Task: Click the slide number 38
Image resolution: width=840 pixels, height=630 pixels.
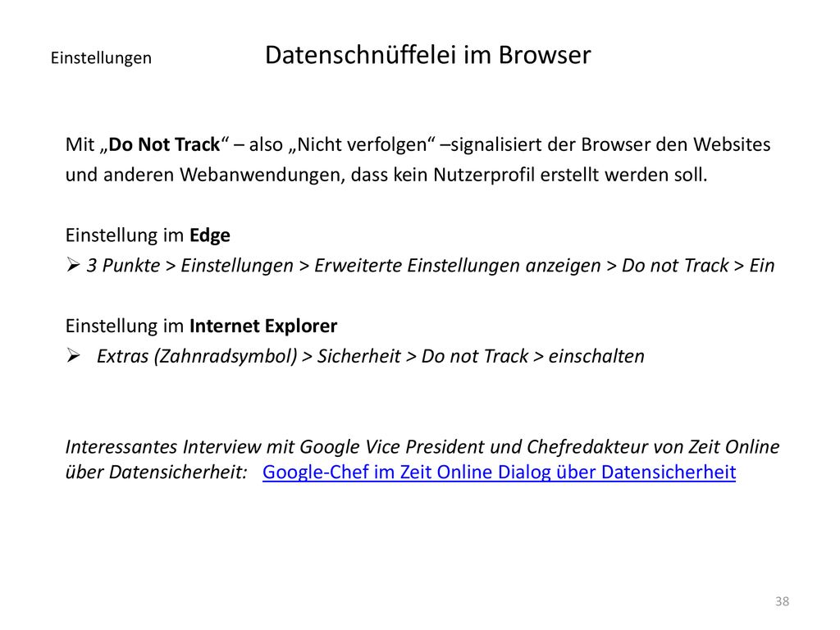Action: (x=782, y=601)
